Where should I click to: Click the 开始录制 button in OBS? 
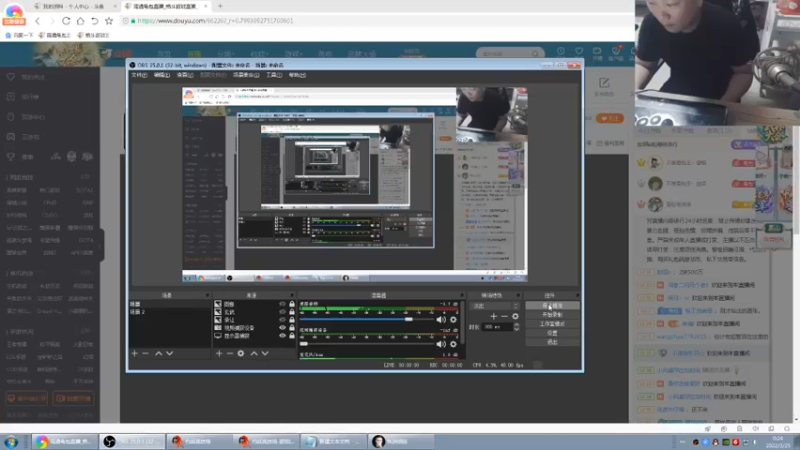[x=553, y=315]
